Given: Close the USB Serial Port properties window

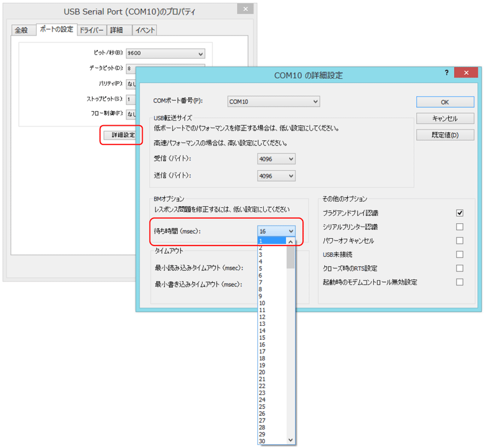Looking at the screenshot, I should point(244,9).
